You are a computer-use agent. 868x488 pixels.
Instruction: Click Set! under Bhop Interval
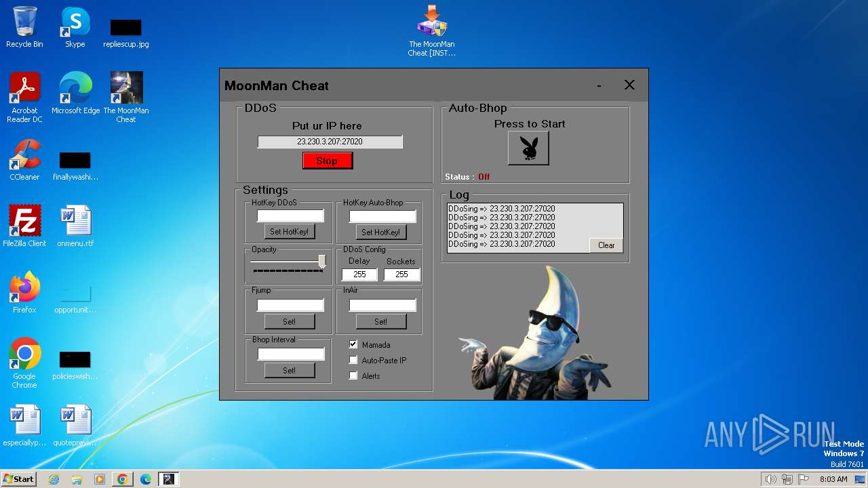(290, 370)
